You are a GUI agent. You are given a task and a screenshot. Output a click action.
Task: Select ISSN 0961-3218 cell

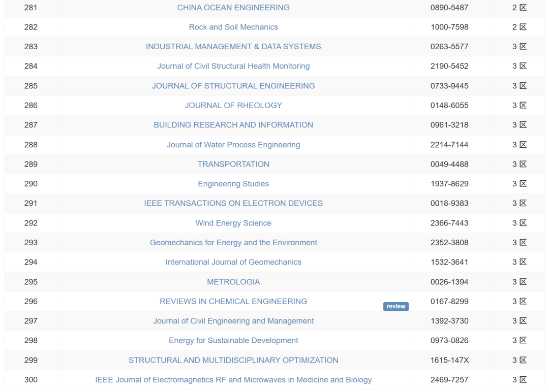pos(449,125)
